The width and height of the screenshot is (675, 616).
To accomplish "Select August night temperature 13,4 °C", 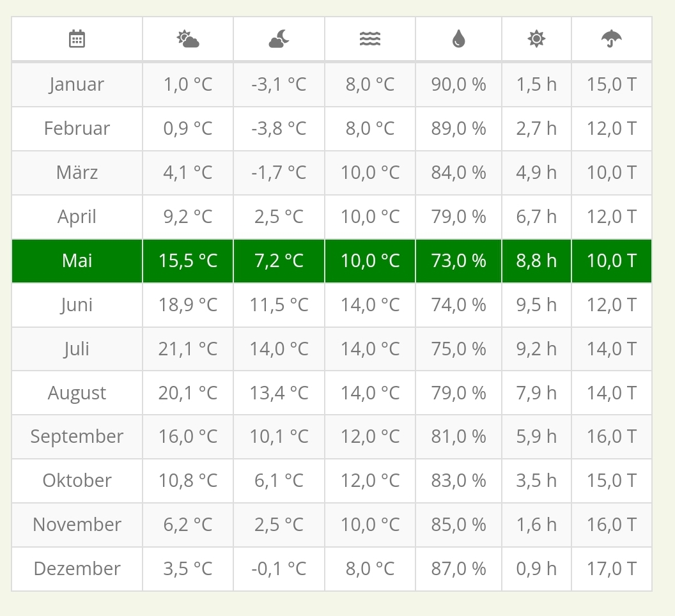I will point(279,393).
